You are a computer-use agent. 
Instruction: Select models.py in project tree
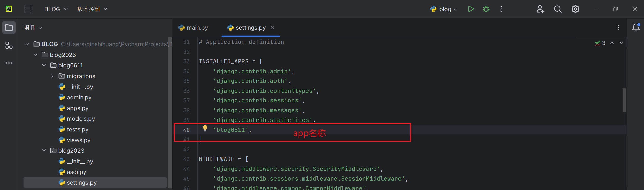pos(76,119)
